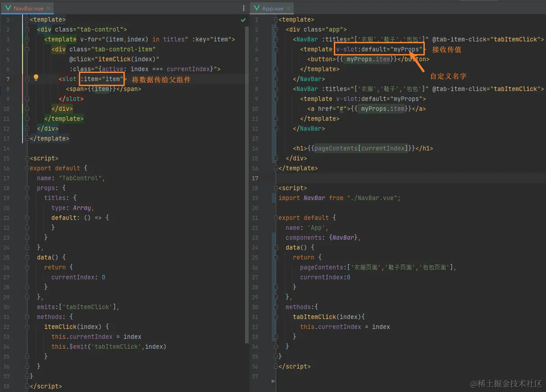This screenshot has width=546, height=392.
Task: Click the light bulb intention icon on line 7
Action: pos(36,77)
